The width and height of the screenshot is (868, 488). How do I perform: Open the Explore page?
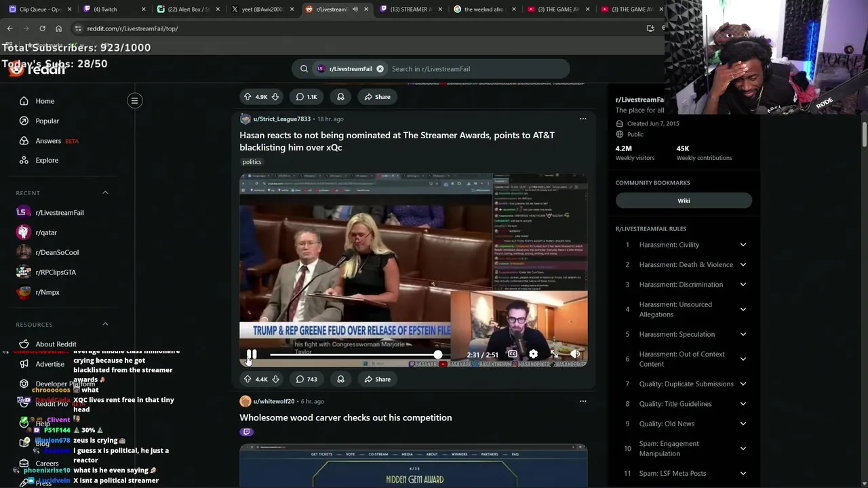click(47, 160)
